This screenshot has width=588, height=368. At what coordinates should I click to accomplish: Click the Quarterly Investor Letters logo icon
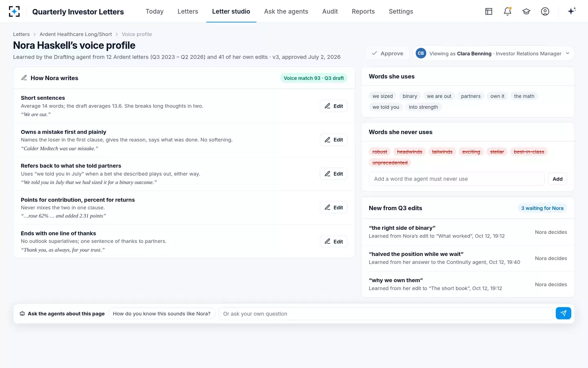point(14,11)
